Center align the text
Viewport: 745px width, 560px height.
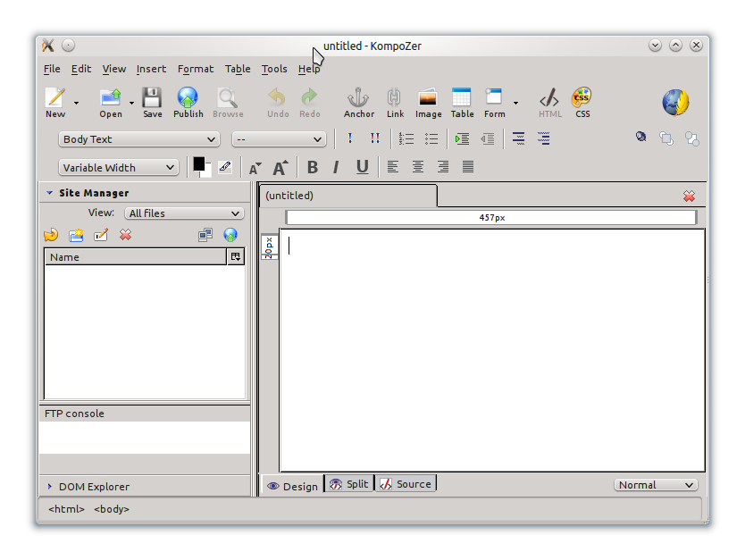point(418,167)
